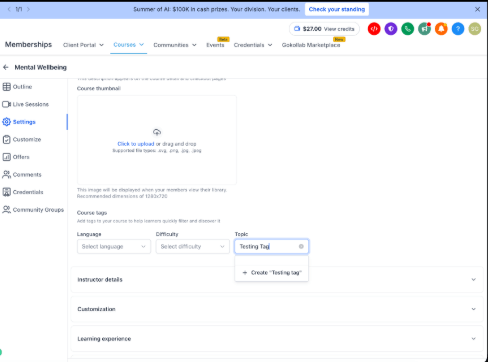Open the blue help question mark icon

(458, 29)
